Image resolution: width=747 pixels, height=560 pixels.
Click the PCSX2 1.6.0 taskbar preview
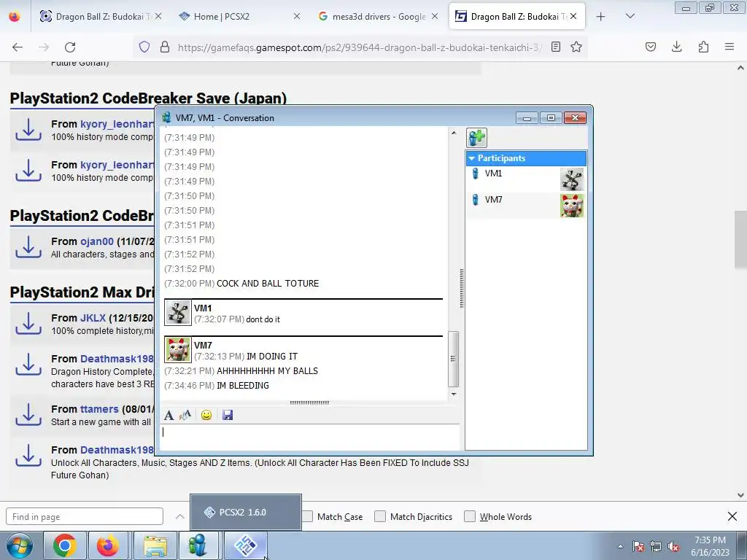(246, 513)
